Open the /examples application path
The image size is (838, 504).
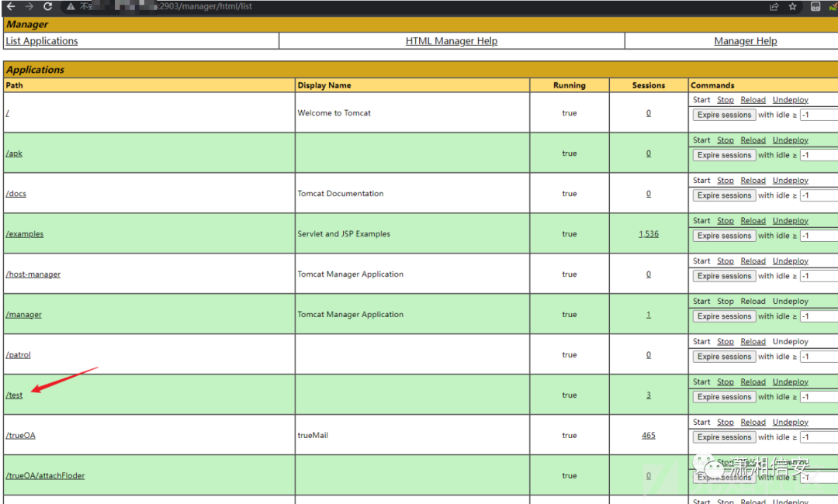pos(25,234)
